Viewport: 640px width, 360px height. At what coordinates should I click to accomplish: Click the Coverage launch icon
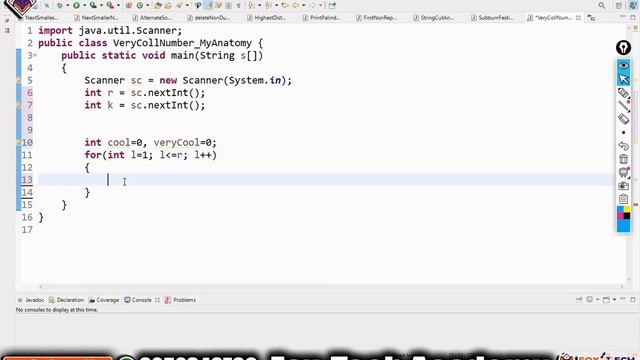pos(93,5)
